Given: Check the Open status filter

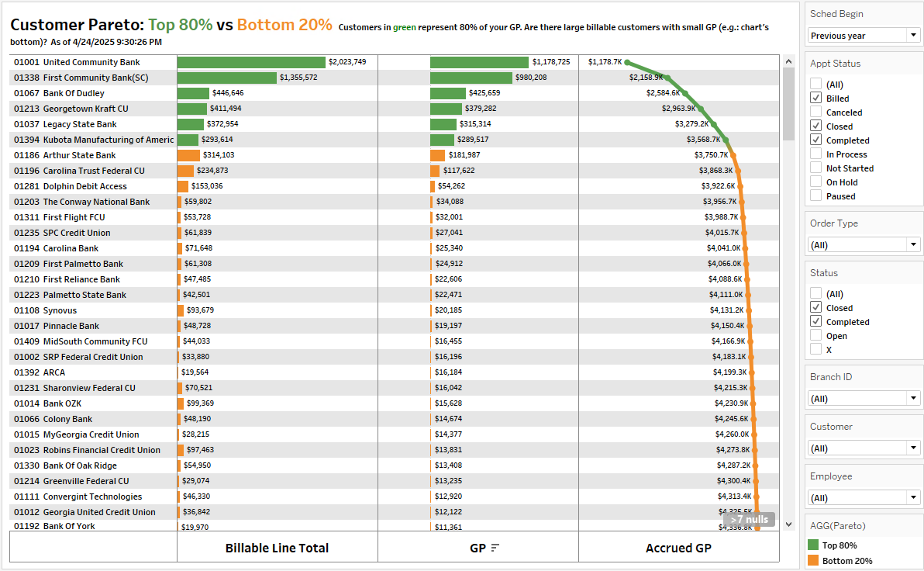Looking at the screenshot, I should (816, 336).
